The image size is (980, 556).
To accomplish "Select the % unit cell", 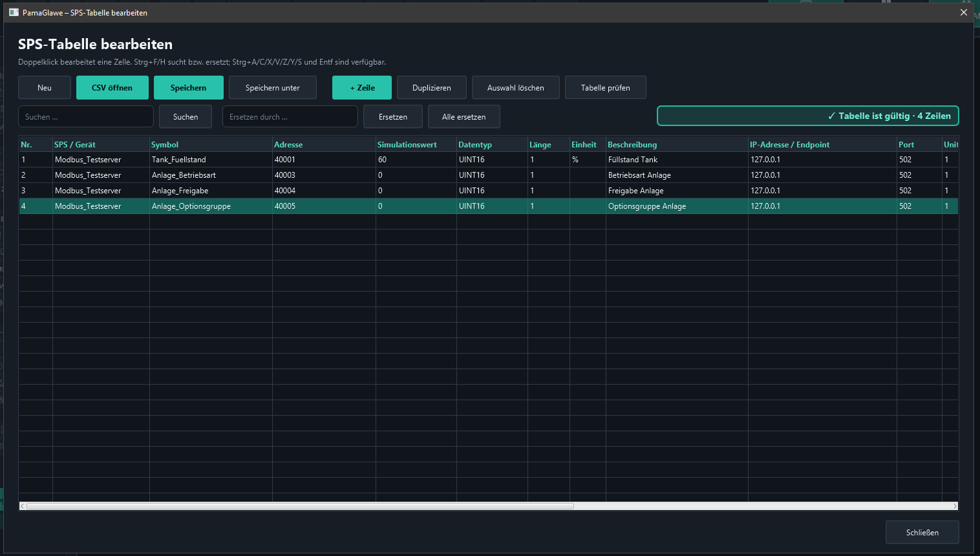I will tap(588, 160).
